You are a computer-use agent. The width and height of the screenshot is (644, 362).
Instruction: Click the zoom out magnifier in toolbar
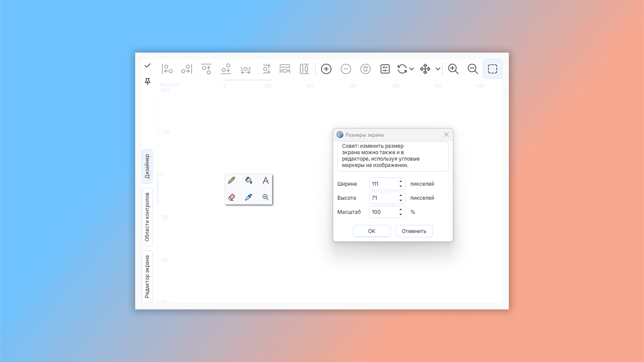pos(473,69)
